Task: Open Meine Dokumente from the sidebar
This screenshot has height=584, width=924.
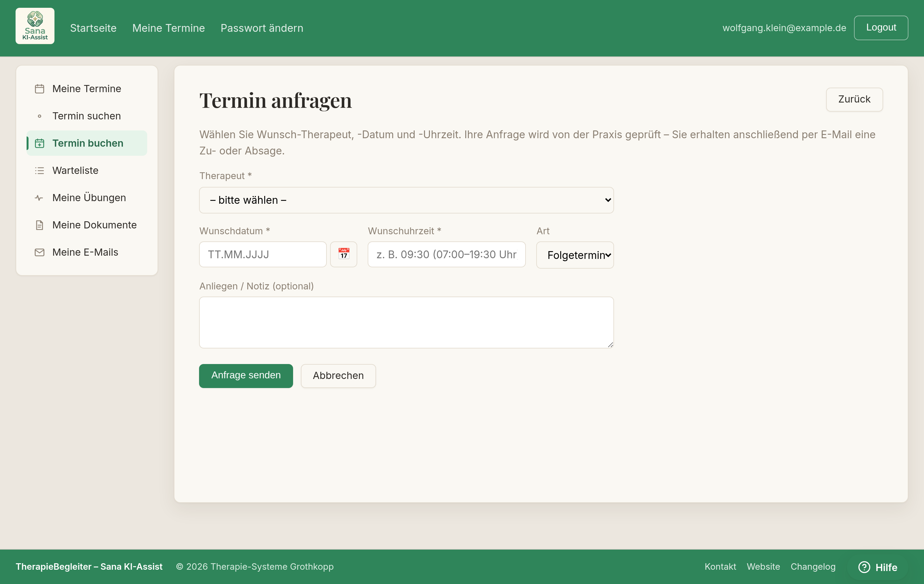Action: 87,225
